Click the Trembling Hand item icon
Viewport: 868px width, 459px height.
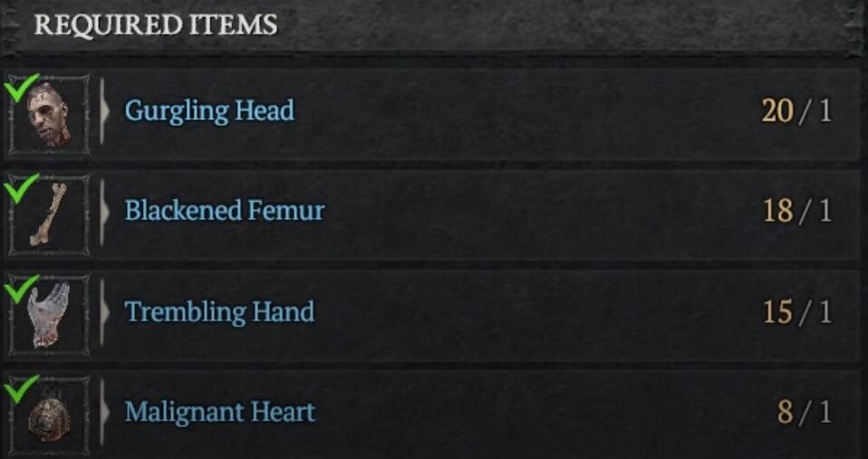tap(49, 315)
